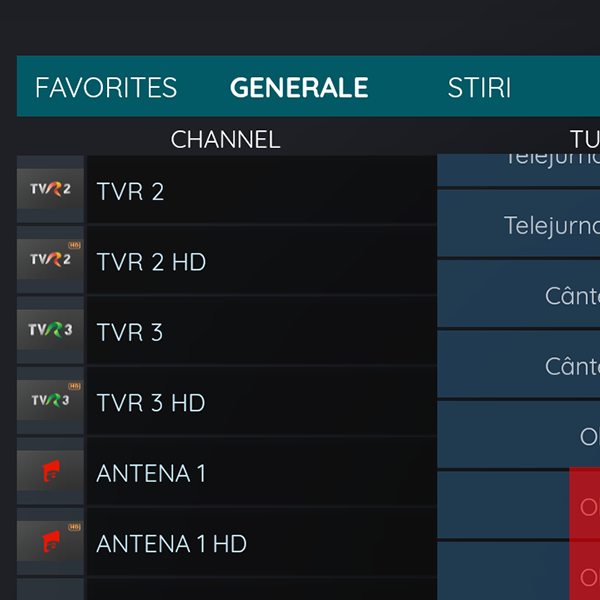The height and width of the screenshot is (600, 600).
Task: Open the Cânt program on TVR 3 HD
Action: 518,364
